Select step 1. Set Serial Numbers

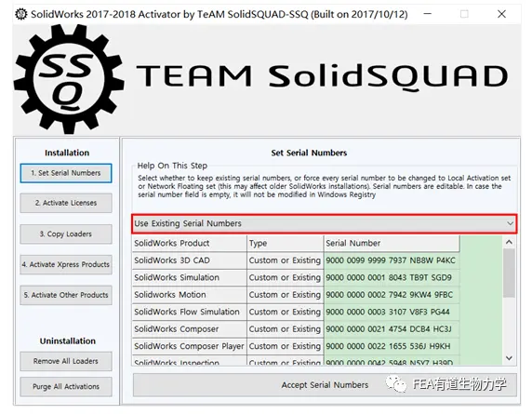[x=66, y=173]
